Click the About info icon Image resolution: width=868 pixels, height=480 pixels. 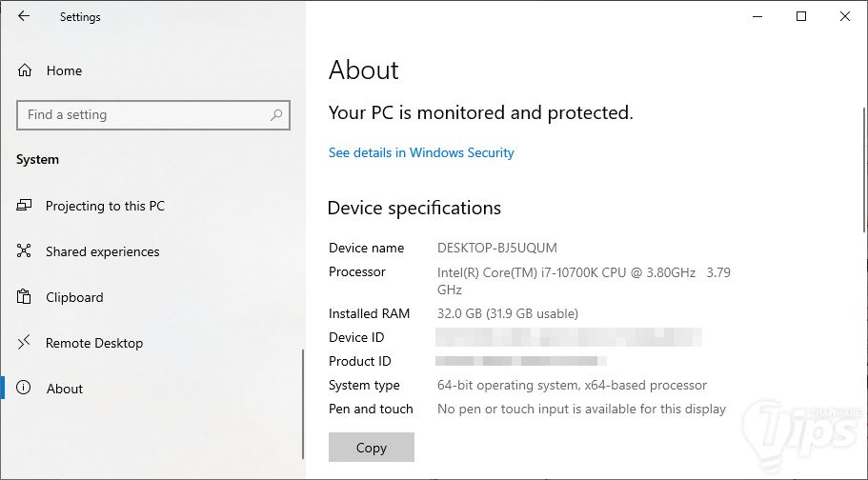click(x=25, y=389)
